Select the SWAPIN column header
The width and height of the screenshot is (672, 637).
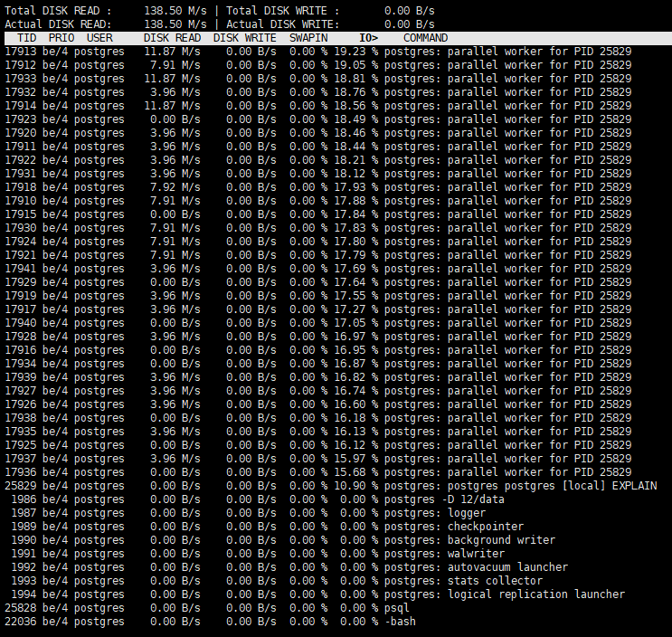point(308,38)
